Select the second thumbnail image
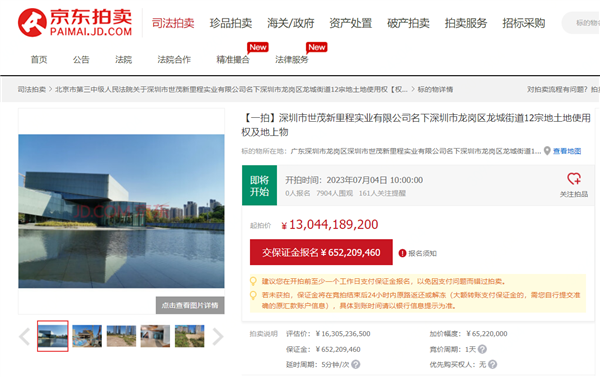600x377 pixels. point(87,336)
